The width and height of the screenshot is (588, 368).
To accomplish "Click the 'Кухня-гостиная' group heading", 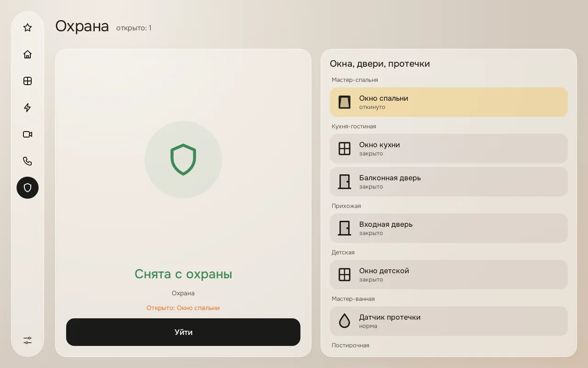I will pos(354,126).
